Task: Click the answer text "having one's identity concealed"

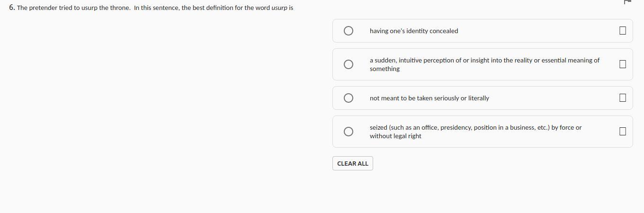Action: 414,31
